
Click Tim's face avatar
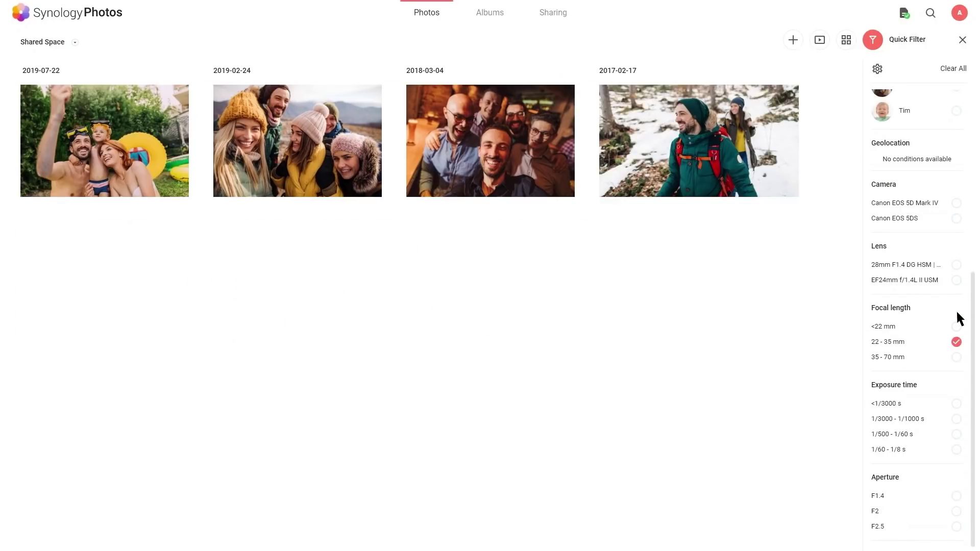pos(881,111)
